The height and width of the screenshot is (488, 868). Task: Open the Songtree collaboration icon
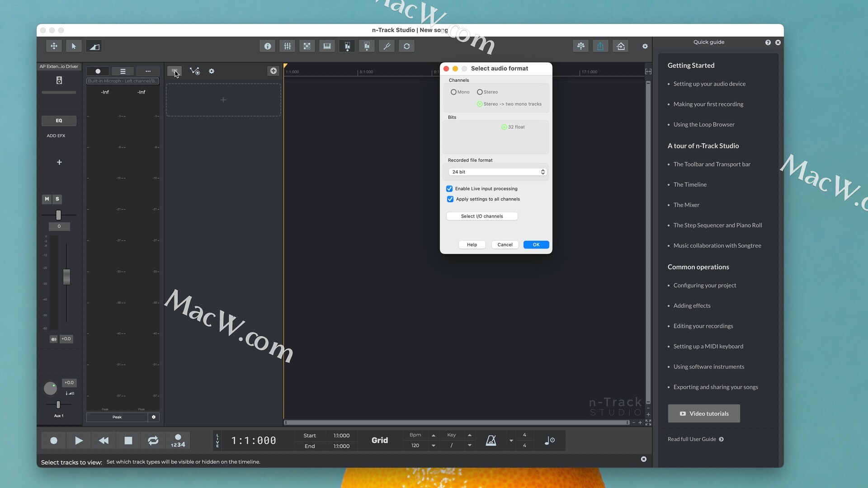tap(581, 46)
